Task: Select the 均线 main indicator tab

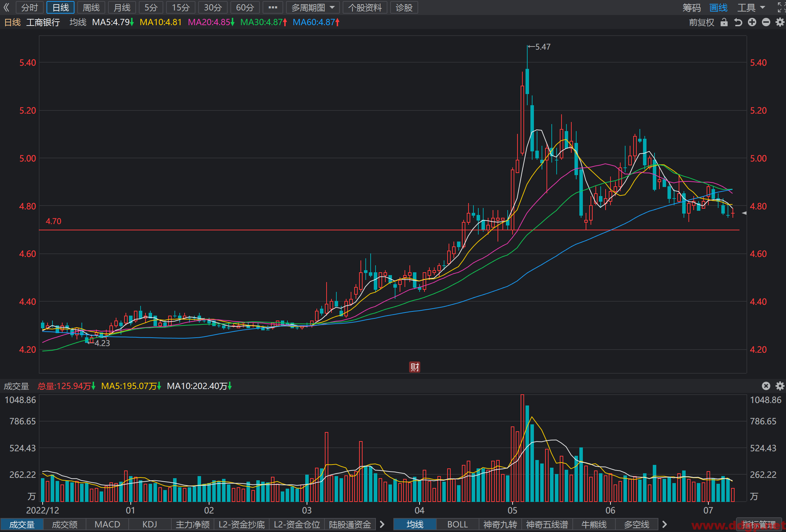Action: 415,524
